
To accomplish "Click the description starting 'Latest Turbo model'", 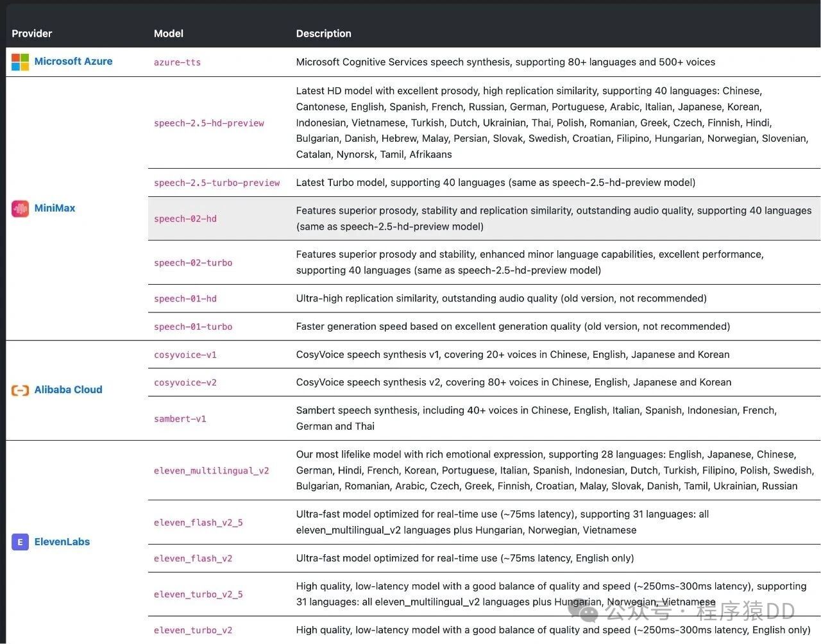I will click(496, 183).
